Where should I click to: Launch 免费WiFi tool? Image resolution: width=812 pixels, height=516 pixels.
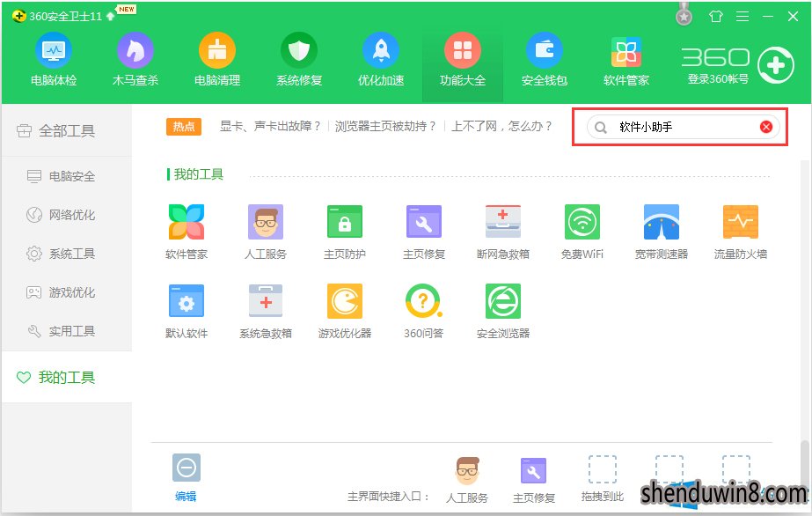click(582, 232)
